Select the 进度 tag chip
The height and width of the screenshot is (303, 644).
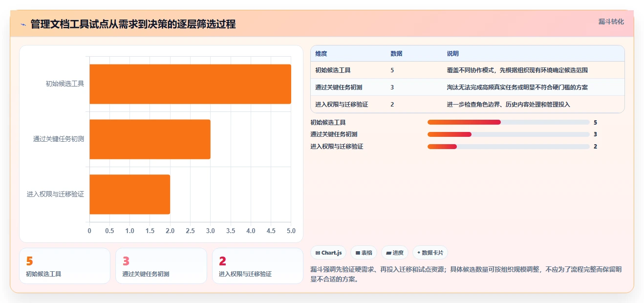pos(395,253)
